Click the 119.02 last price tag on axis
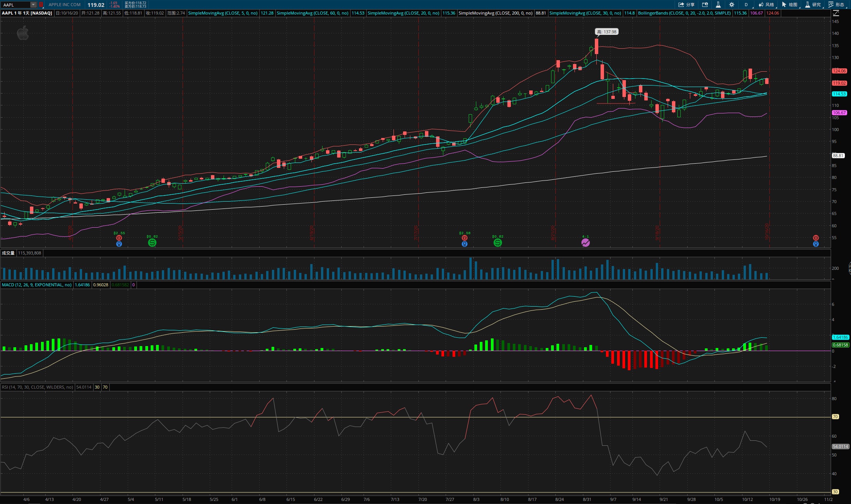Viewport: 851px width, 504px height. coord(839,83)
